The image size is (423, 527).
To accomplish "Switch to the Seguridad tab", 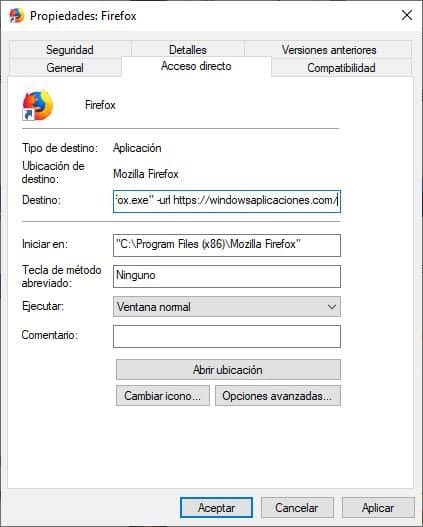I will (70, 50).
